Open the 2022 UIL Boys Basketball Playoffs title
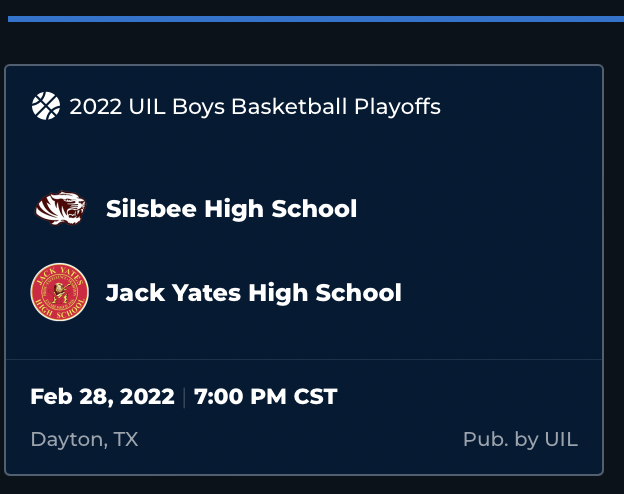The image size is (624, 494). coord(255,107)
